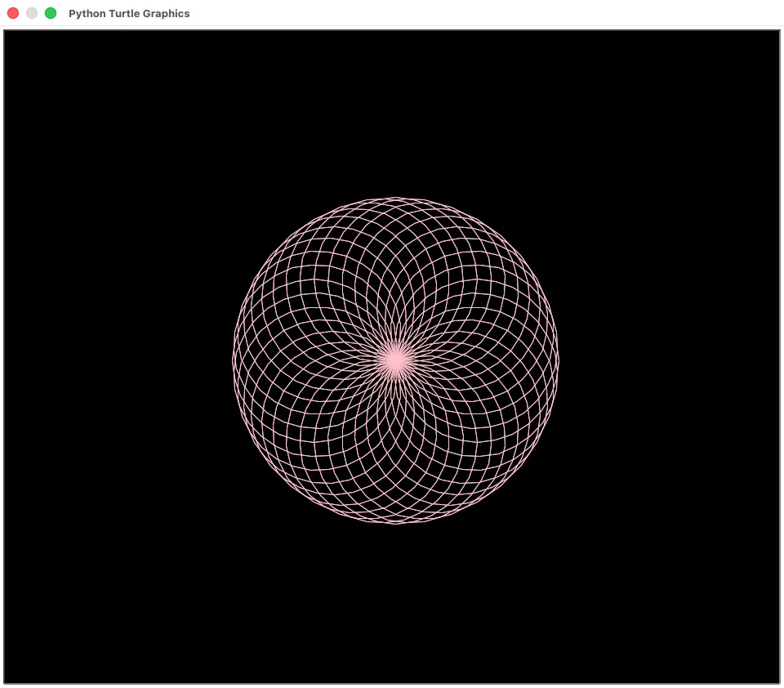The width and height of the screenshot is (784, 688).
Task: Click the green full-screen window button
Action: click(51, 13)
